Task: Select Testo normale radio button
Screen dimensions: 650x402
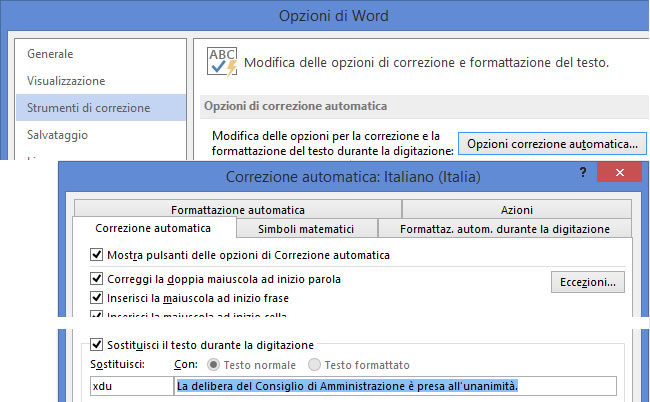Action: (213, 365)
